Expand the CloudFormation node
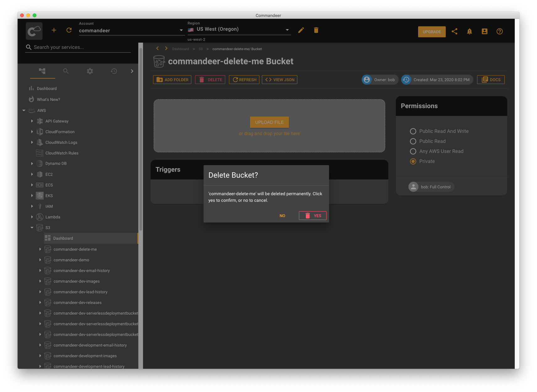This screenshot has width=537, height=392. (x=32, y=132)
